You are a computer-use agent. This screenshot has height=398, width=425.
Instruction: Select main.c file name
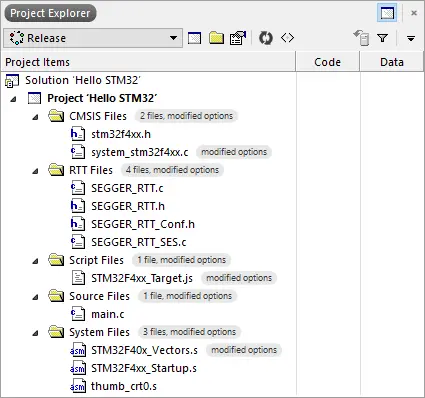[108, 314]
